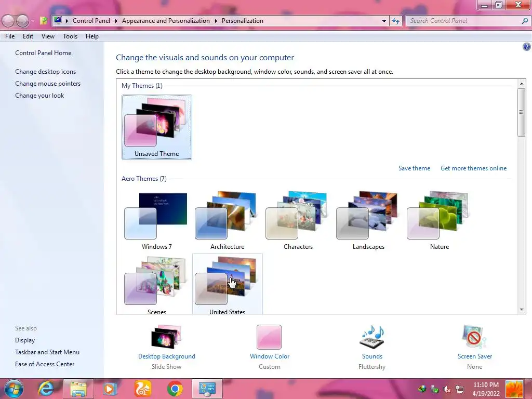Click the search magnifier icon

tap(525, 21)
